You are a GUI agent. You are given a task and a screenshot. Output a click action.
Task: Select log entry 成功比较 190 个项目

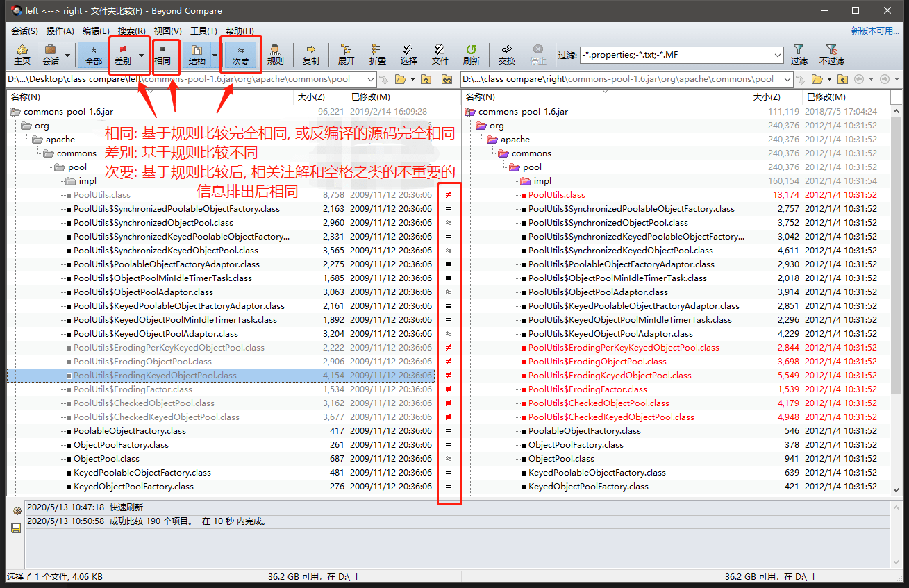pyautogui.click(x=457, y=521)
